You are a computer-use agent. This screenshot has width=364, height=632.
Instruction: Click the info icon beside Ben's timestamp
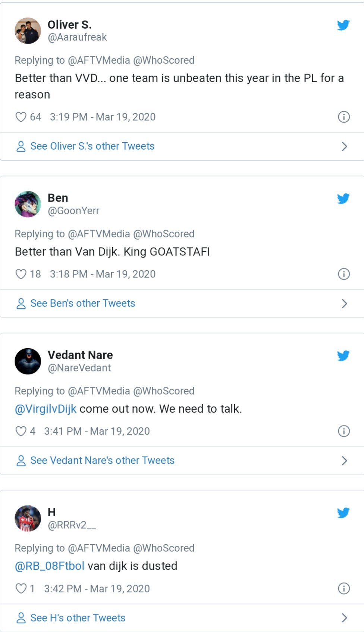point(343,274)
